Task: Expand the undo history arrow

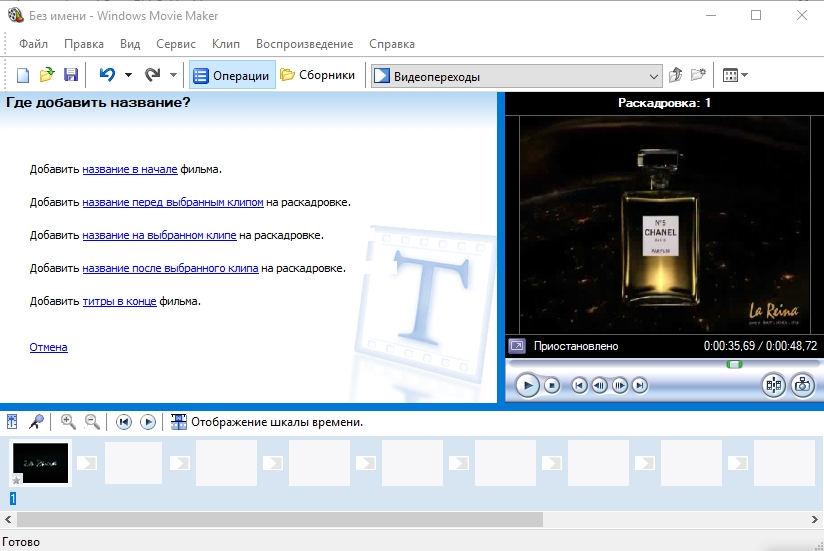Action: [x=128, y=75]
